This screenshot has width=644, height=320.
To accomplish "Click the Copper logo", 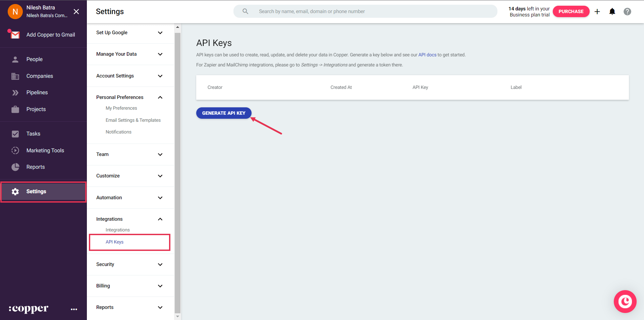I will (29, 309).
